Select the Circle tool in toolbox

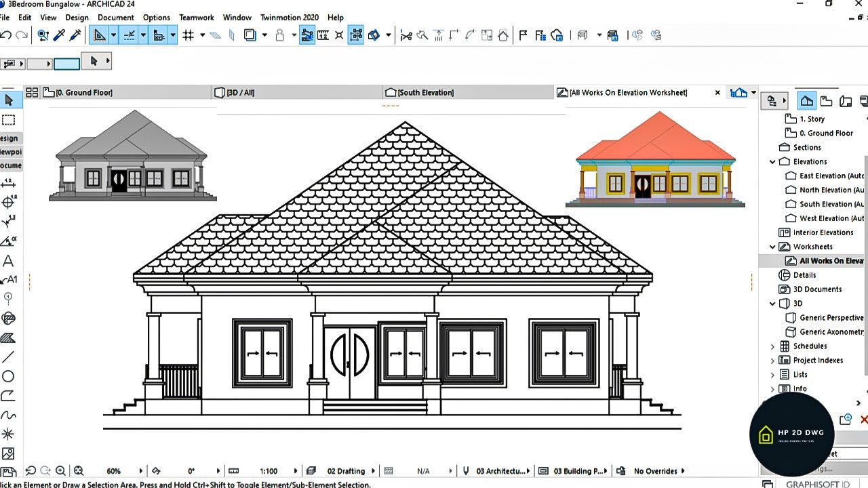point(8,377)
